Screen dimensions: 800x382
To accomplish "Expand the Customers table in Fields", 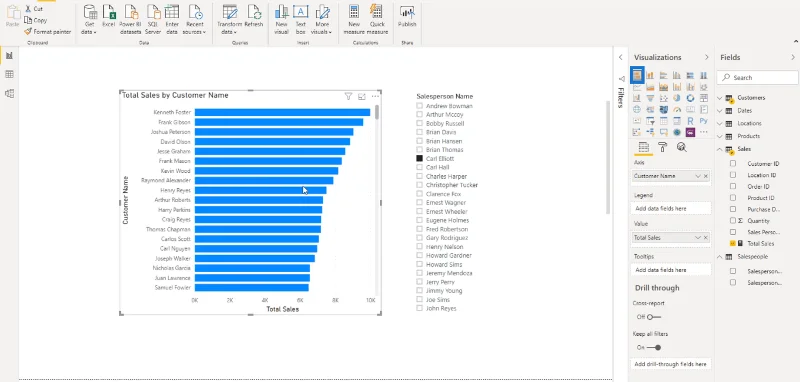I will (720, 97).
